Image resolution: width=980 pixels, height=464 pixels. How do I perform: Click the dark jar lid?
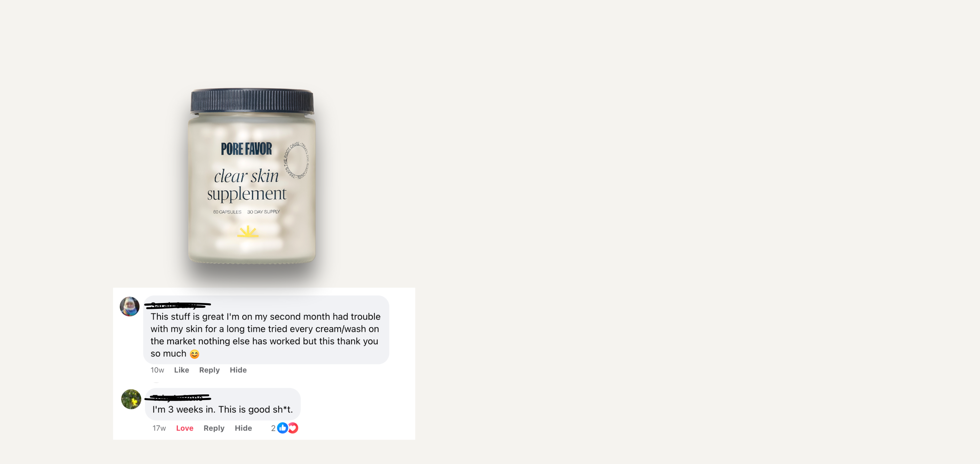pos(252,101)
